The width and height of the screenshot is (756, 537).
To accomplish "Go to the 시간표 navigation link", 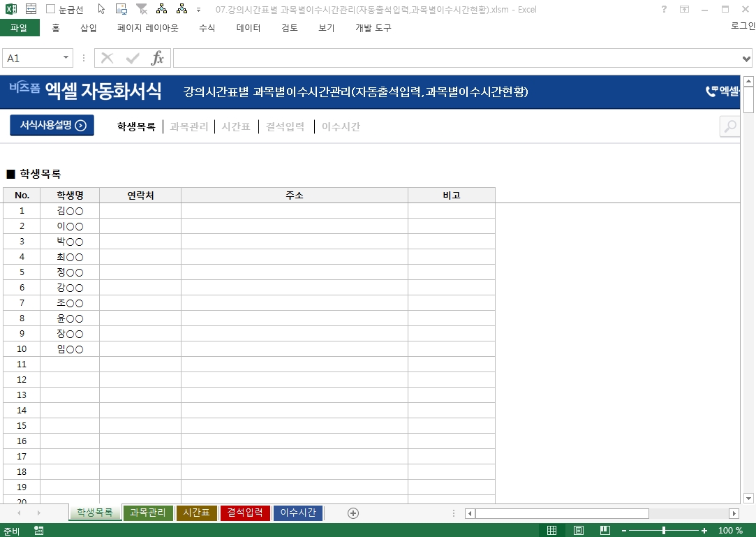I will pos(236,126).
